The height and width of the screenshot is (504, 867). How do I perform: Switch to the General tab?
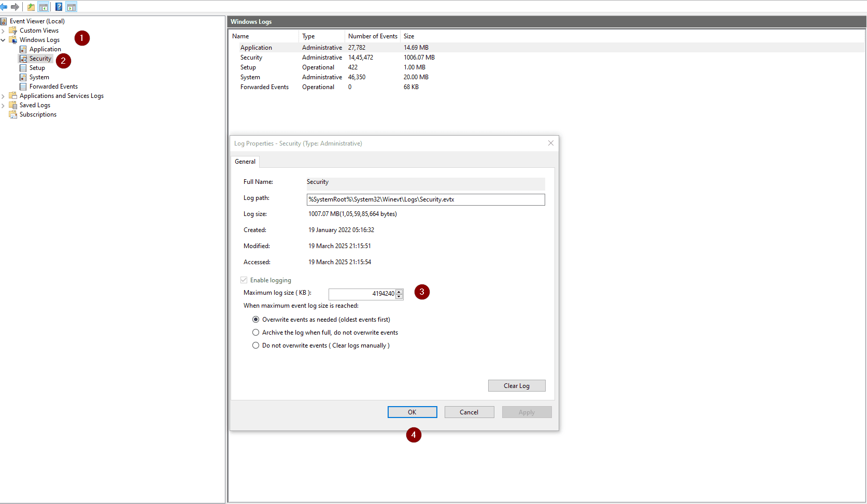245,162
